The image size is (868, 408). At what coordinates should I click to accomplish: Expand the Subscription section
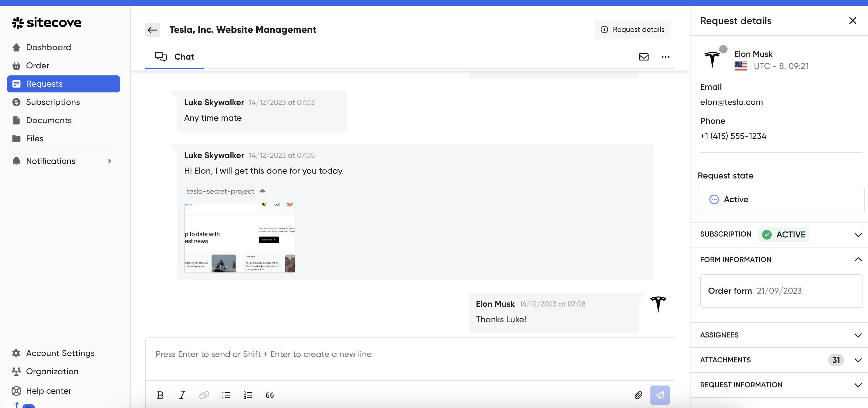[x=858, y=235]
